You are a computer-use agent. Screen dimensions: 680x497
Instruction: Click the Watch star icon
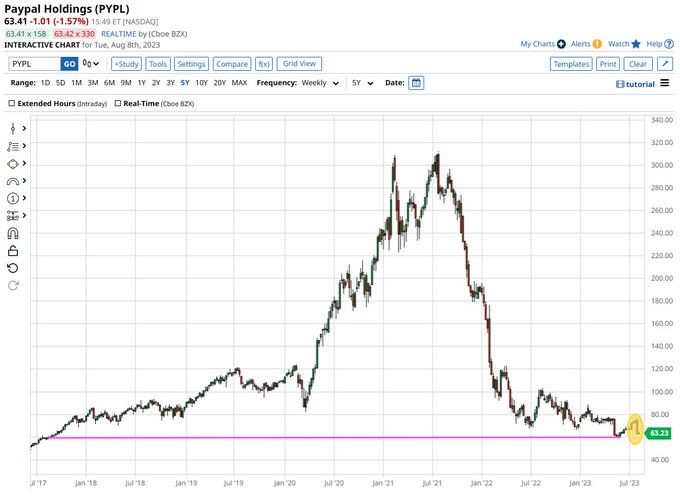click(636, 44)
